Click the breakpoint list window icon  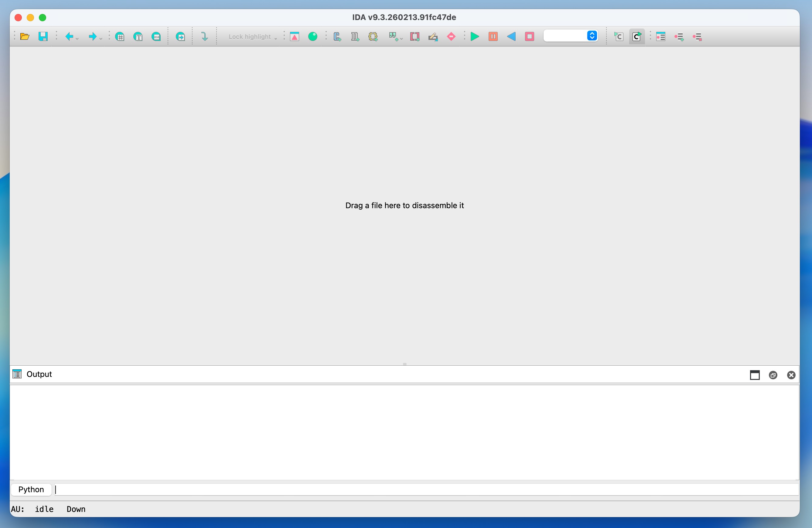point(660,36)
